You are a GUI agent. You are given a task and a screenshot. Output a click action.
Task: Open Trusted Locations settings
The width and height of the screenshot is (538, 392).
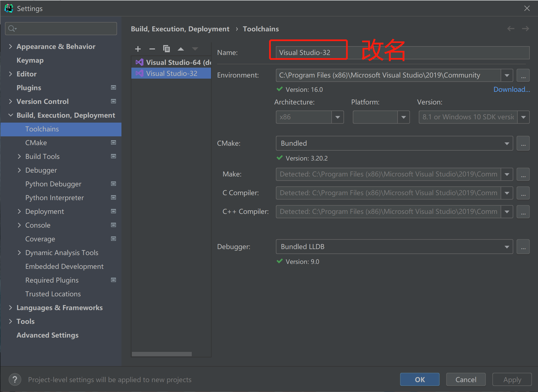coord(53,294)
